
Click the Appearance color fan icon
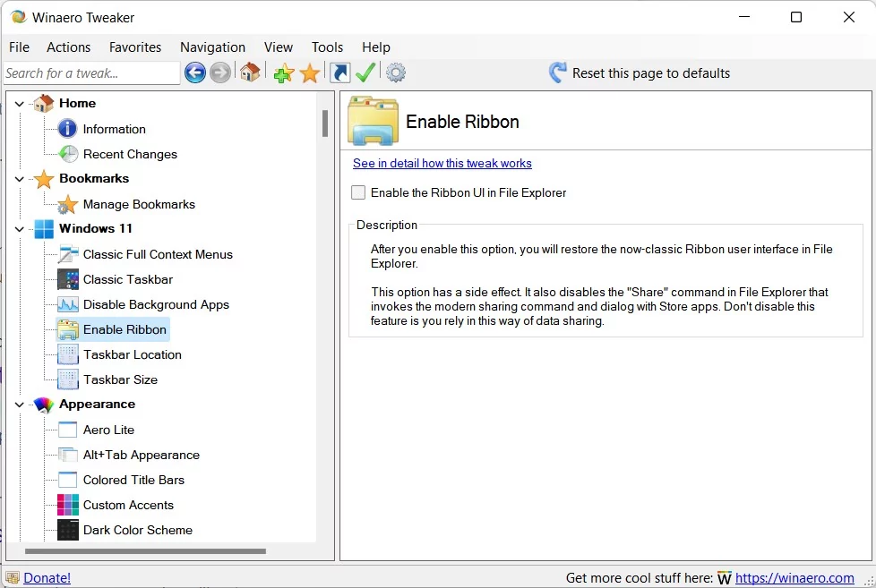[44, 405]
